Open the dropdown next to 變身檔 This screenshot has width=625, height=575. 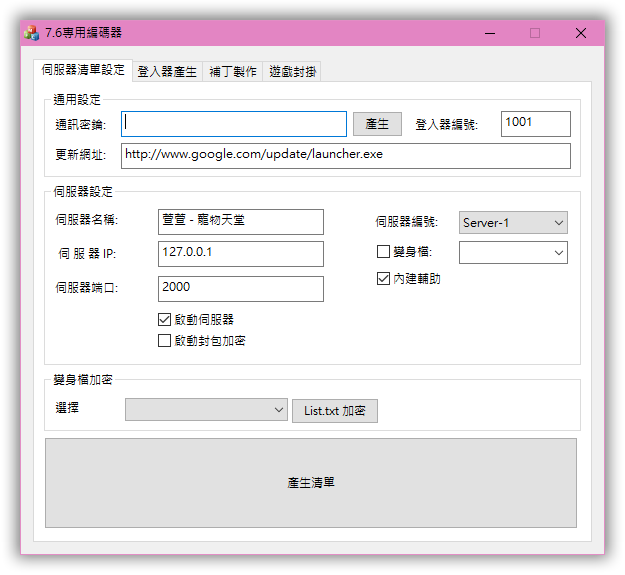(x=513, y=253)
